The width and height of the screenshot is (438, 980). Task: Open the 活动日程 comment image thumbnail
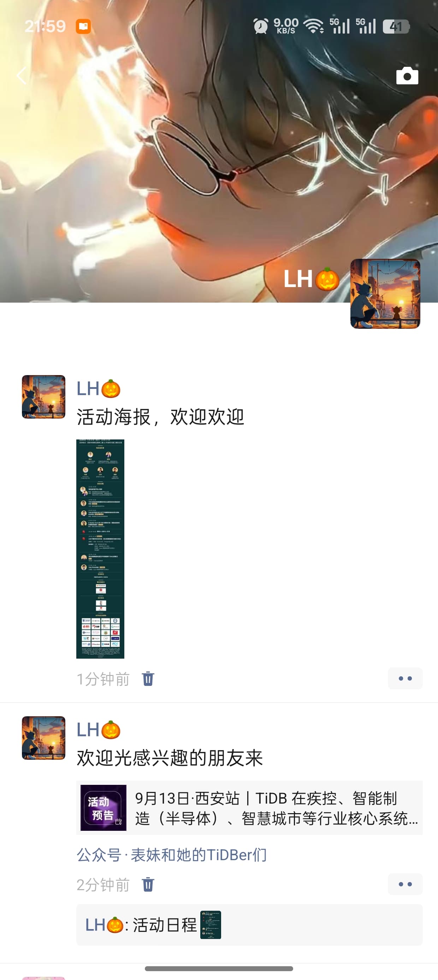click(x=211, y=925)
